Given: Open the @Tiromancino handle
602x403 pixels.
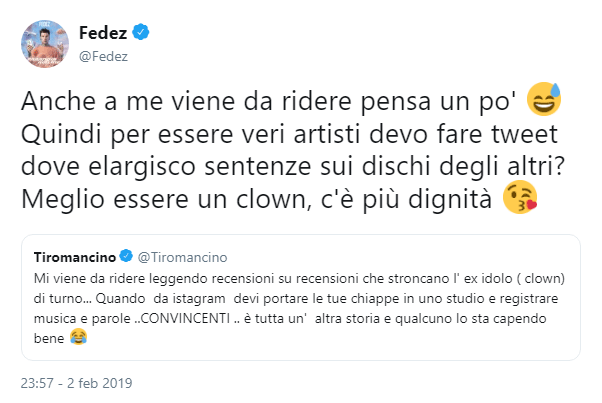Looking at the screenshot, I should 175,255.
